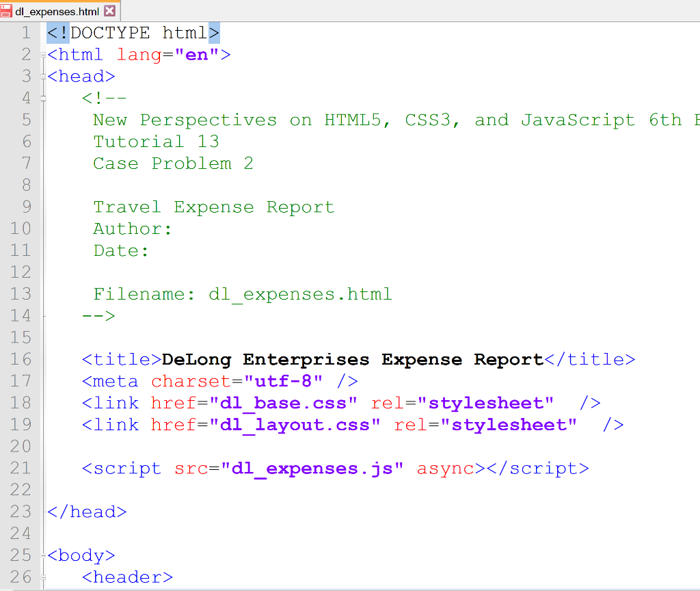Click line number 1 in the gutter
This screenshot has height=591, width=700.
tap(27, 33)
